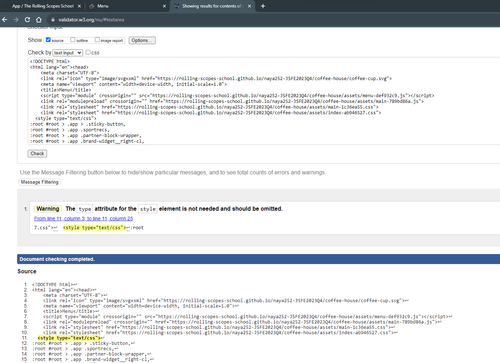Enable the image report checkbox
The image size is (500, 363).
click(x=97, y=40)
